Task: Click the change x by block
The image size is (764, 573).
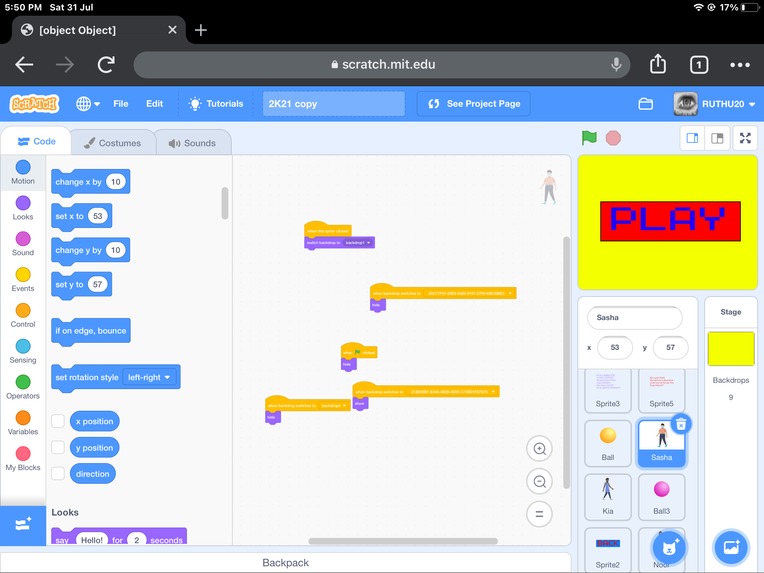Action: [x=90, y=182]
